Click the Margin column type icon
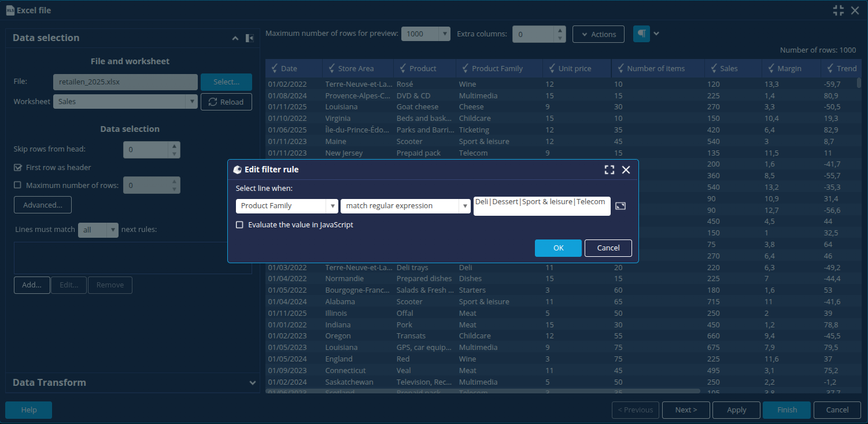 (x=771, y=68)
